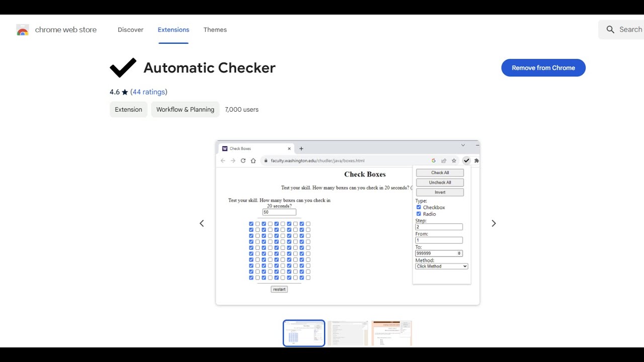
Task: Select the Check Boxes browser tab in preview
Action: 257,149
